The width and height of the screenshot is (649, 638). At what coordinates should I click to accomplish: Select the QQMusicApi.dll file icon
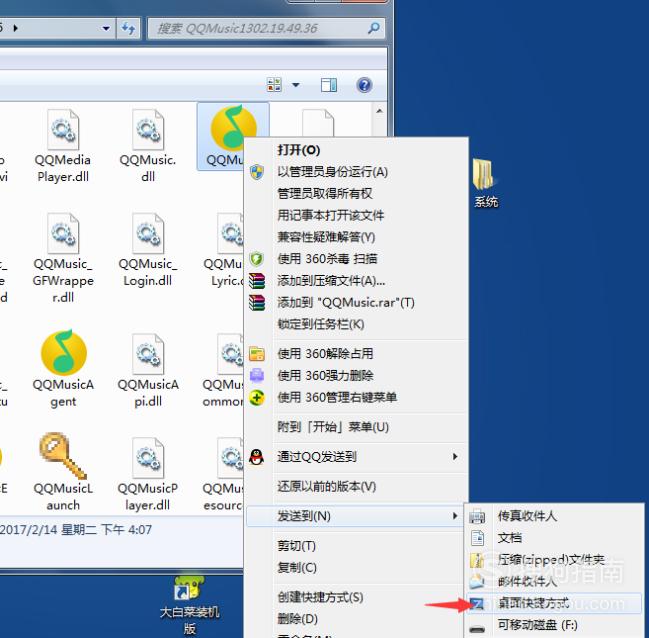(148, 354)
